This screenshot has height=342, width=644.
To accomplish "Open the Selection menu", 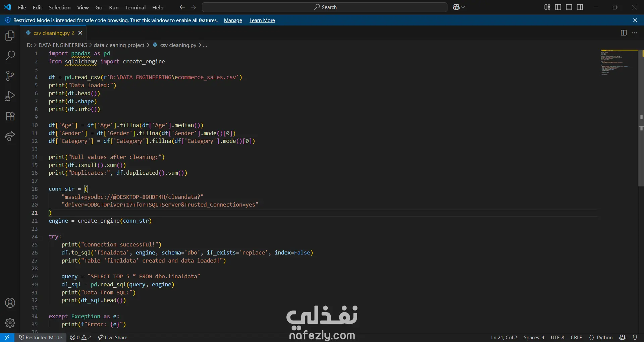I will tap(59, 7).
